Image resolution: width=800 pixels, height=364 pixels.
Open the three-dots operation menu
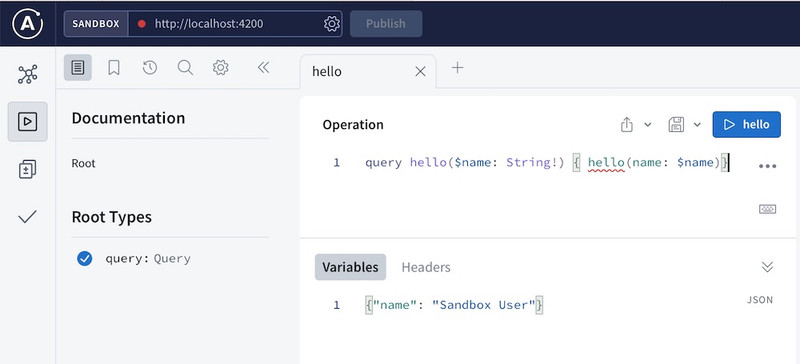(x=767, y=166)
